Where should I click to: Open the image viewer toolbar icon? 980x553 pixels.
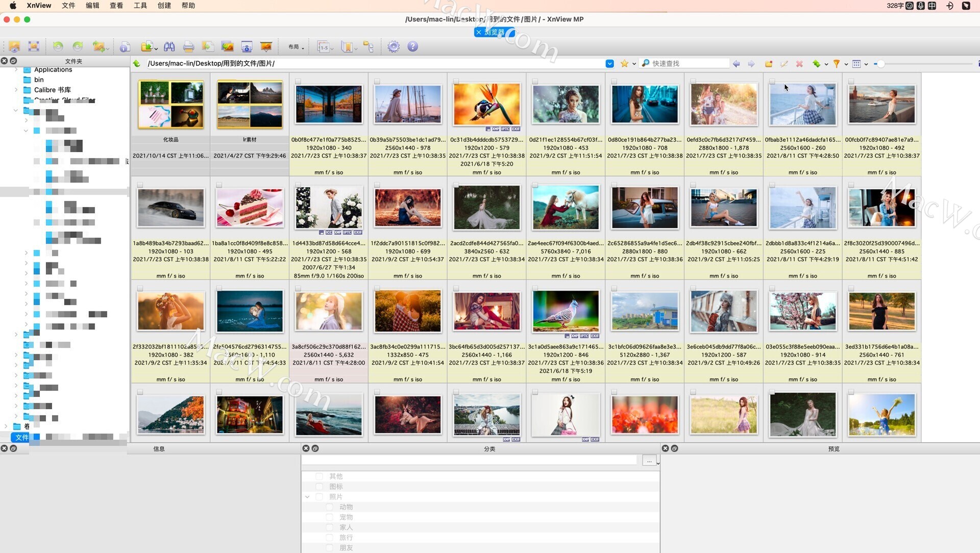[x=14, y=47]
